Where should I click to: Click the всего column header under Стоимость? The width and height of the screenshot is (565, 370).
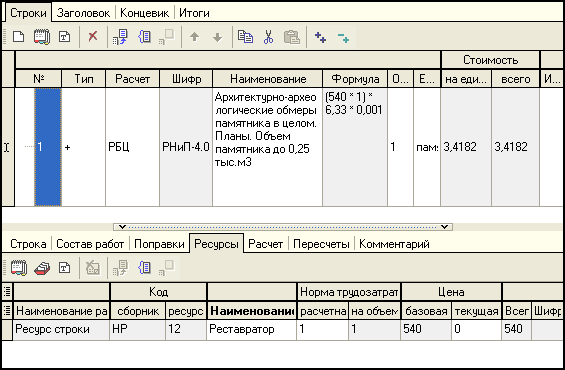[x=516, y=79]
